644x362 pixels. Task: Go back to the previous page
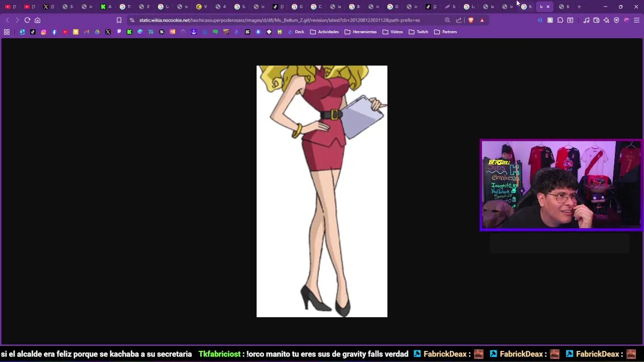7,20
